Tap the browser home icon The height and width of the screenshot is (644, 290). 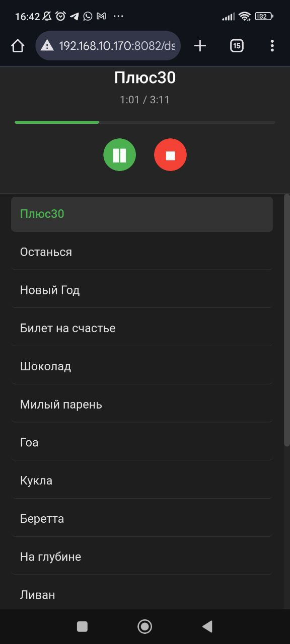[x=18, y=45]
